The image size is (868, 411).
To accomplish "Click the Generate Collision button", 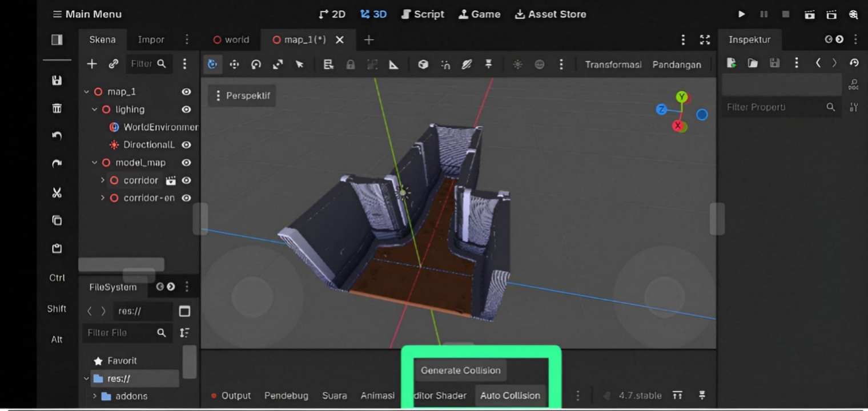I will point(461,370).
